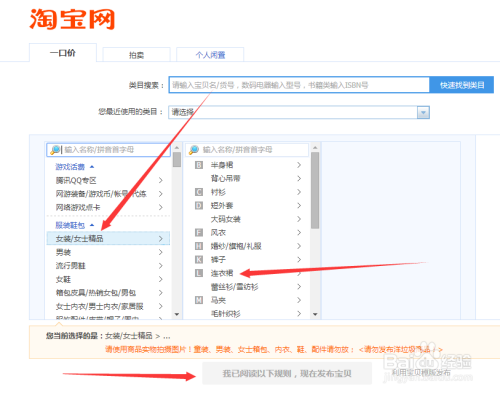This screenshot has width=500, height=395.
Task: Select 女鞋 category
Action: (x=108, y=279)
